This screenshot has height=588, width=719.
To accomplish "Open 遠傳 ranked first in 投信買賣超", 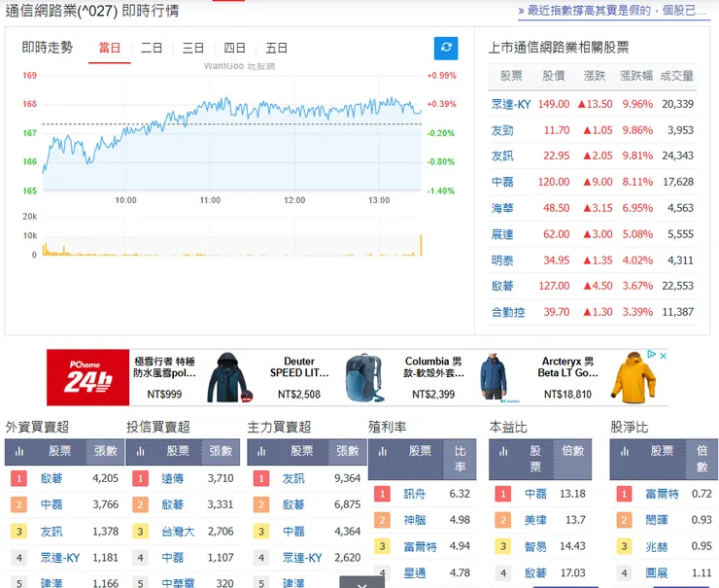I will coord(172,479).
